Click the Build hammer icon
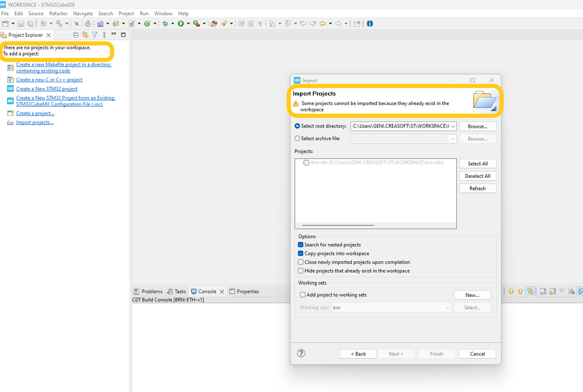This screenshot has height=392, width=583. click(59, 23)
